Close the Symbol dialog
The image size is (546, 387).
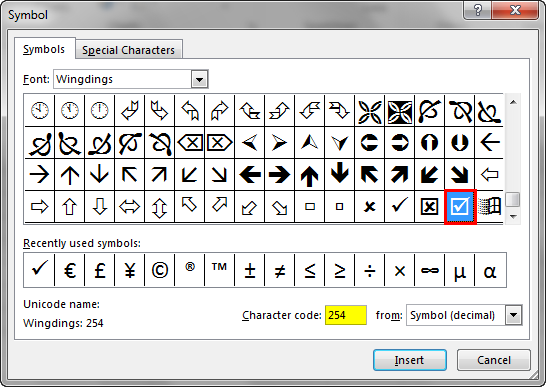(515, 10)
